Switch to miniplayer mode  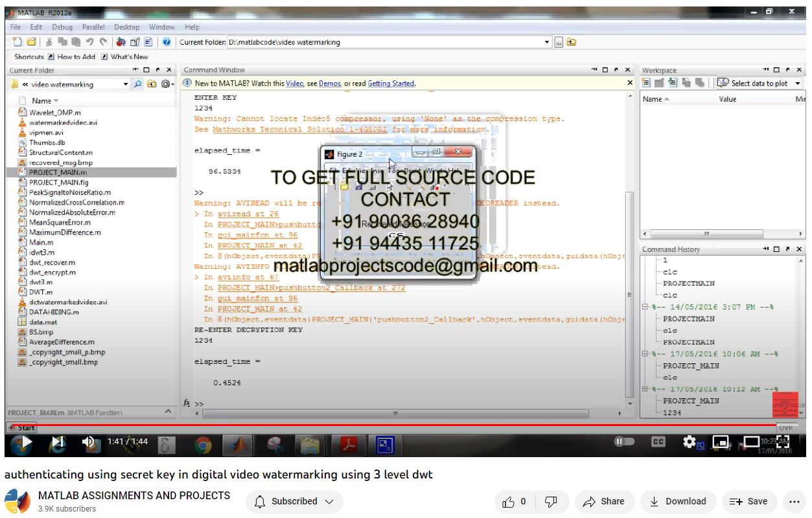point(721,442)
